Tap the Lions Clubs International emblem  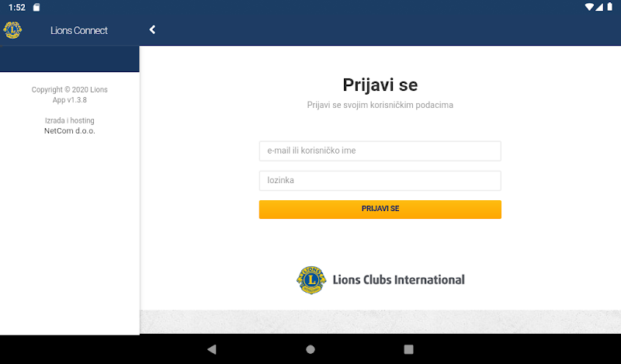point(311,280)
